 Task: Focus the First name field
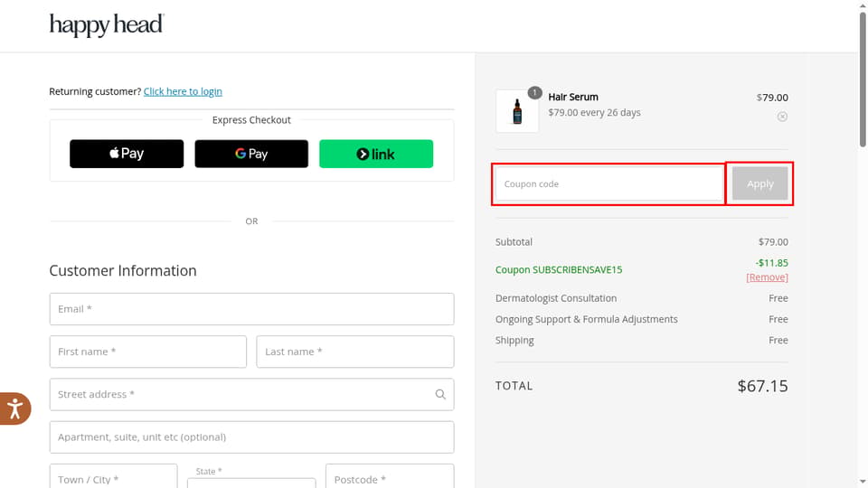tap(147, 352)
